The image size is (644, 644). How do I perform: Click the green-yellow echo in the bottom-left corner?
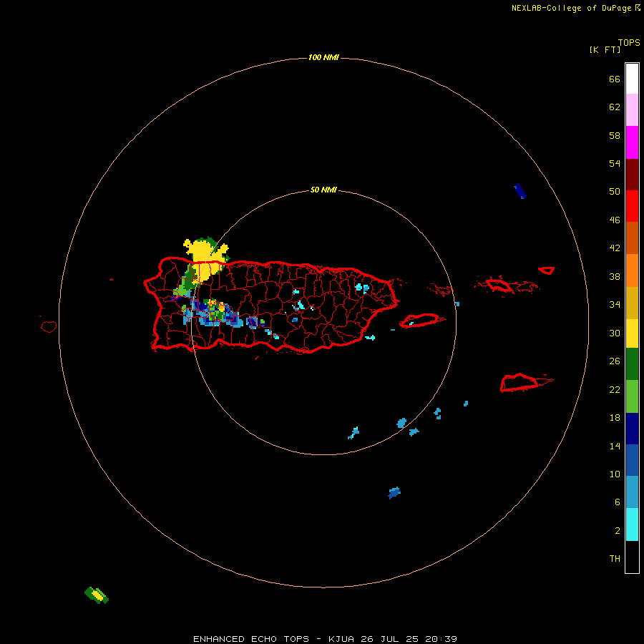pyautogui.click(x=97, y=595)
